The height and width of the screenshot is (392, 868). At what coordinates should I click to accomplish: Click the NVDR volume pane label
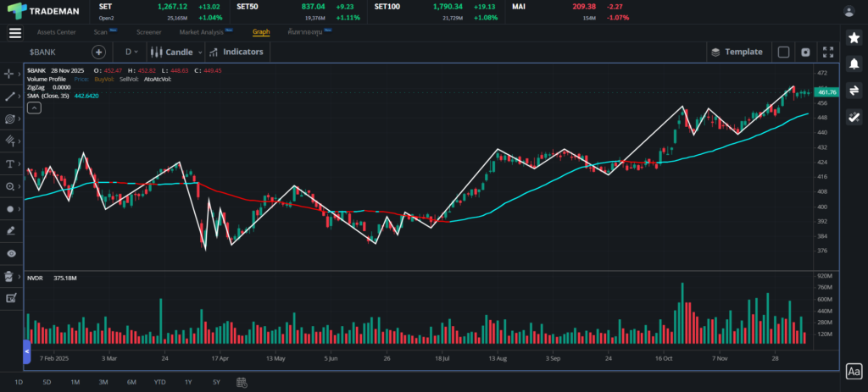(35, 278)
